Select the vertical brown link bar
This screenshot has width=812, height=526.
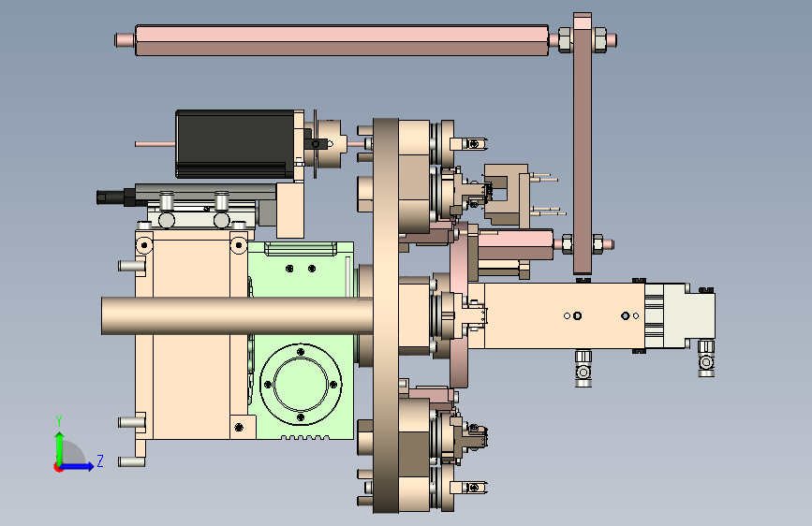point(583,144)
